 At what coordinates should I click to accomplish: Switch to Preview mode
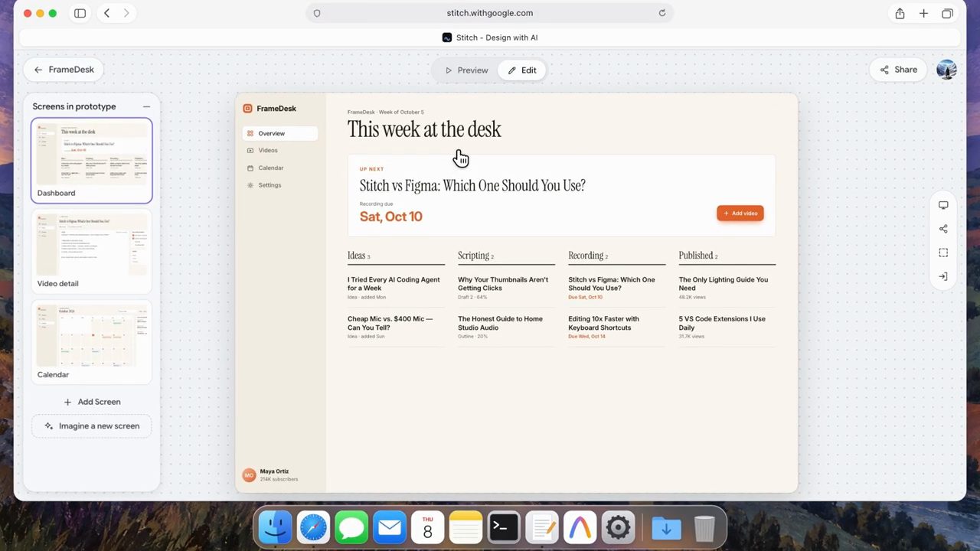[x=466, y=70]
